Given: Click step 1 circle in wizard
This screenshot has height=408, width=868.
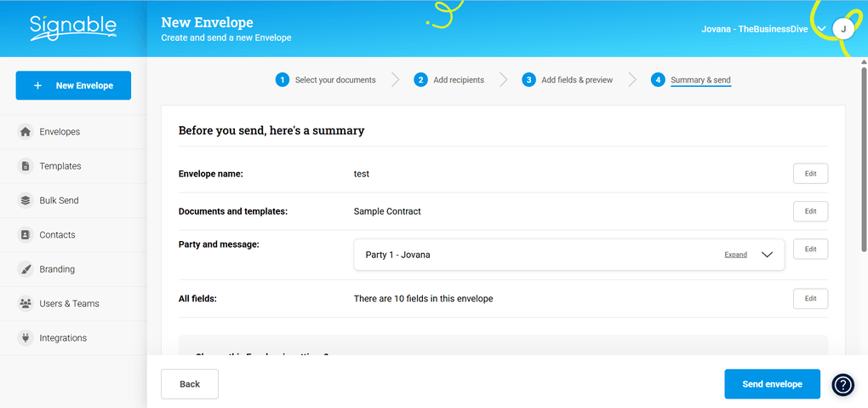Looking at the screenshot, I should (x=283, y=80).
